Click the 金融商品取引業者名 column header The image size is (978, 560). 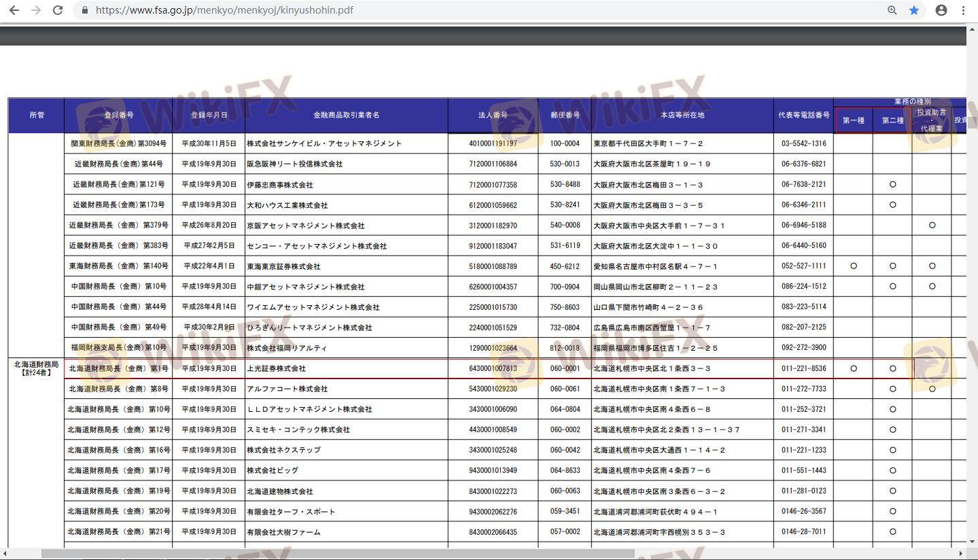(347, 116)
